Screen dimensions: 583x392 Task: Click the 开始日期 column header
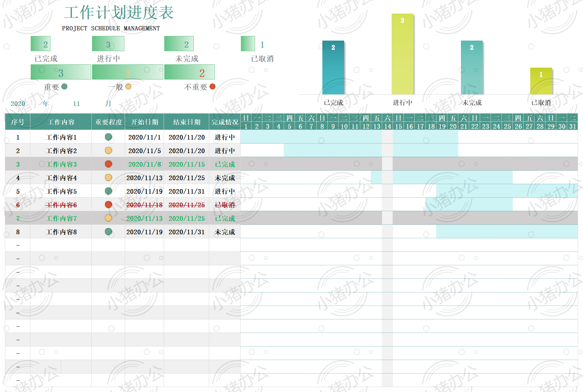(x=144, y=122)
